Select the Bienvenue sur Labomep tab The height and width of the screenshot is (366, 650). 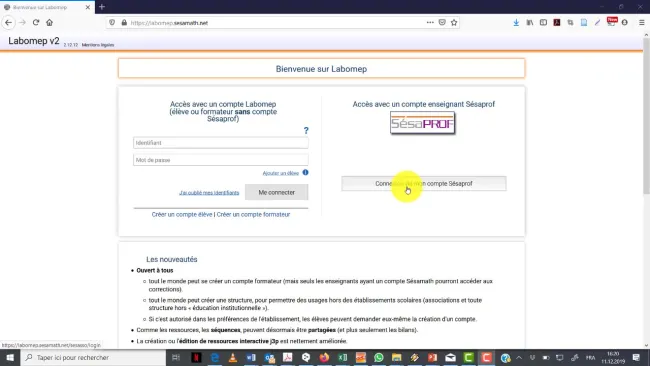pyautogui.click(x=47, y=7)
